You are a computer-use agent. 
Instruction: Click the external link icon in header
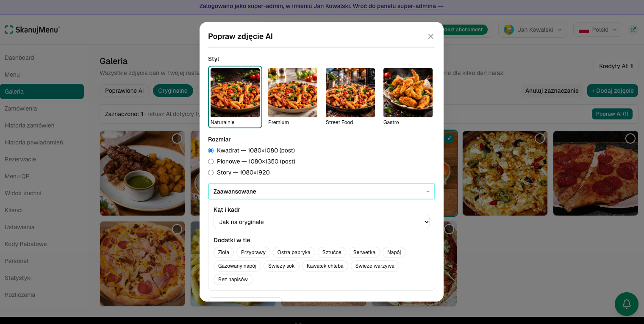(x=633, y=30)
